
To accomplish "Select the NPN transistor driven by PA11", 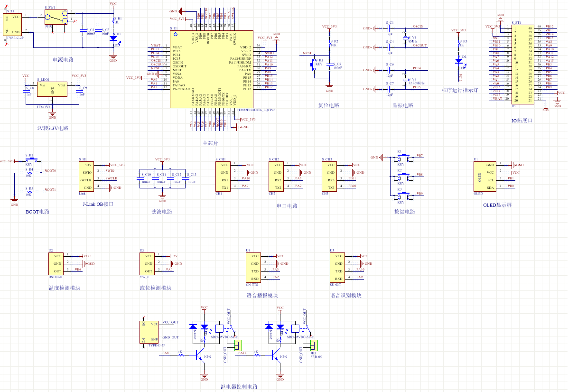I will pos(277,355).
